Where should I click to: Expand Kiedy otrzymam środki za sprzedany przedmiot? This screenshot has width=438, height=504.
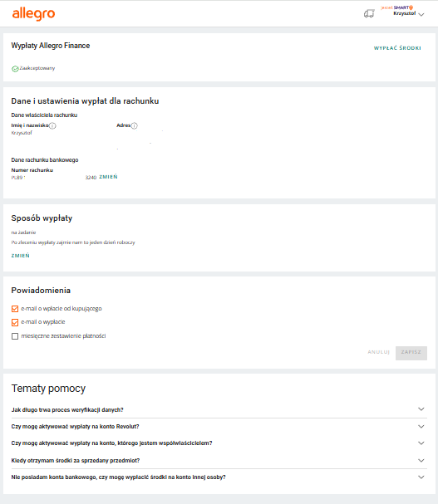point(219,460)
